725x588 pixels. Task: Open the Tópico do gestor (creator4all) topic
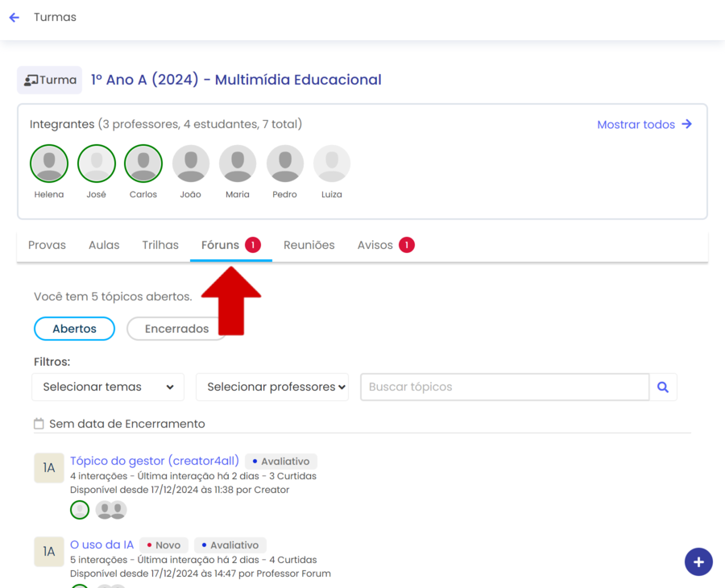pos(155,461)
